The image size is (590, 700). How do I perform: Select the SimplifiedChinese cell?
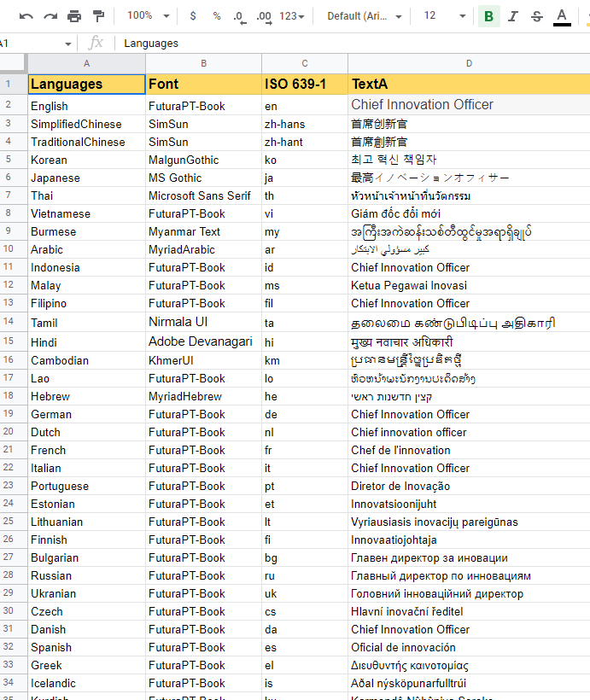point(86,124)
